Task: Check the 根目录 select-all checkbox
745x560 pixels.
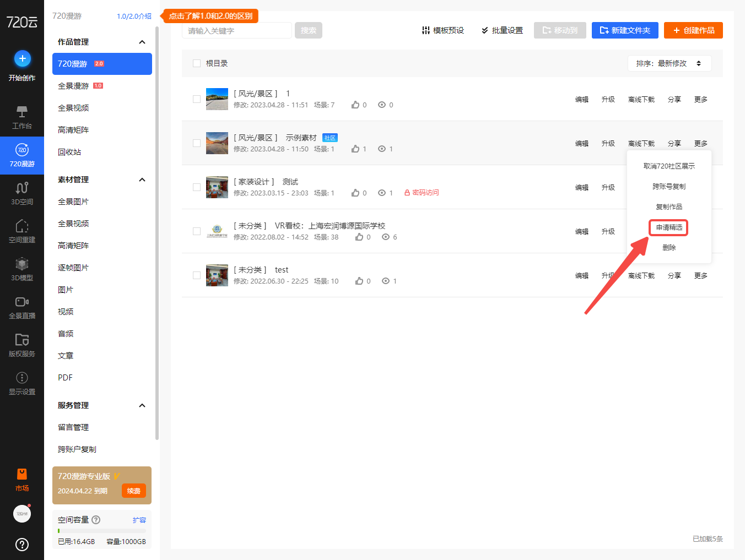Action: (x=197, y=63)
